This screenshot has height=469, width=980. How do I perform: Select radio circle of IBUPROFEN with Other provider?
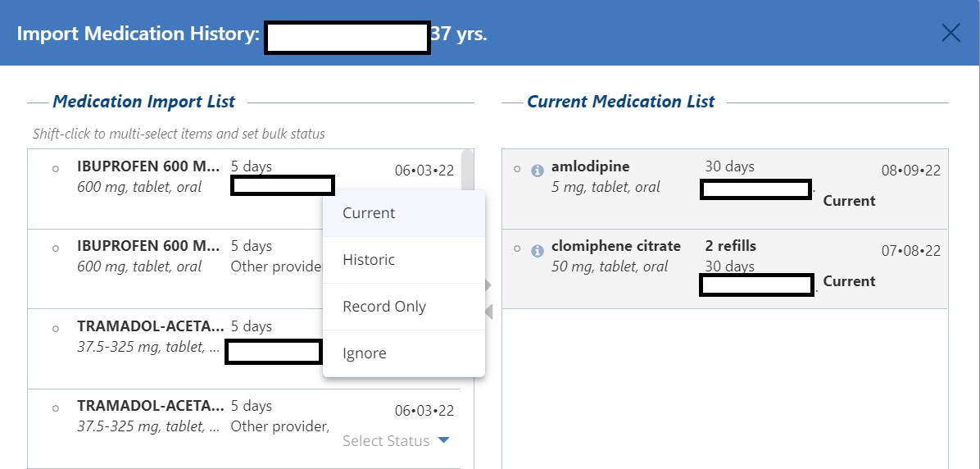[x=56, y=248]
